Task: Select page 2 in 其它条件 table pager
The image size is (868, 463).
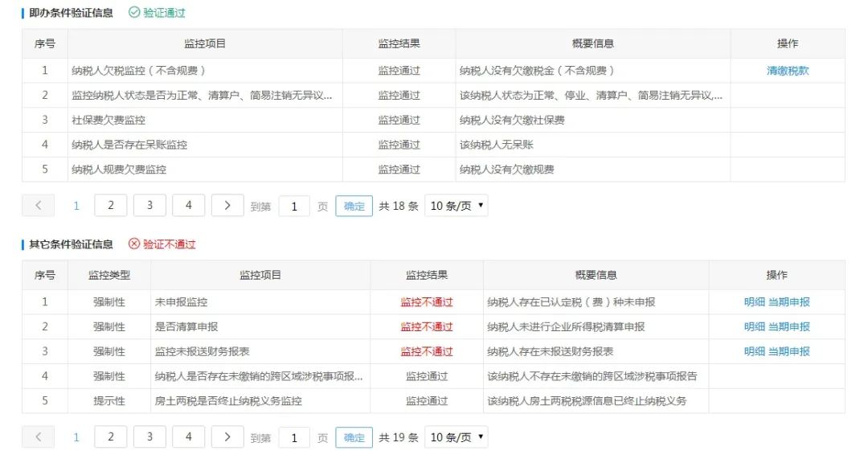Action: 111,437
